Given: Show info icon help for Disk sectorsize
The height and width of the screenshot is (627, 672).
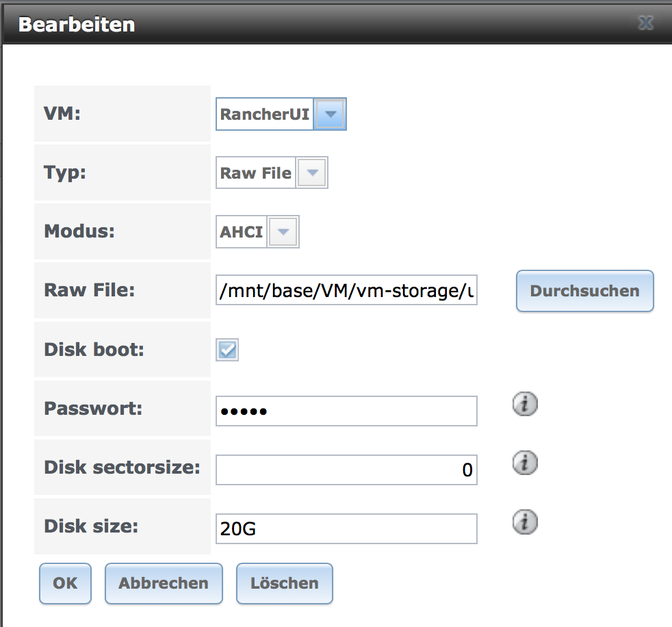Looking at the screenshot, I should (x=525, y=463).
